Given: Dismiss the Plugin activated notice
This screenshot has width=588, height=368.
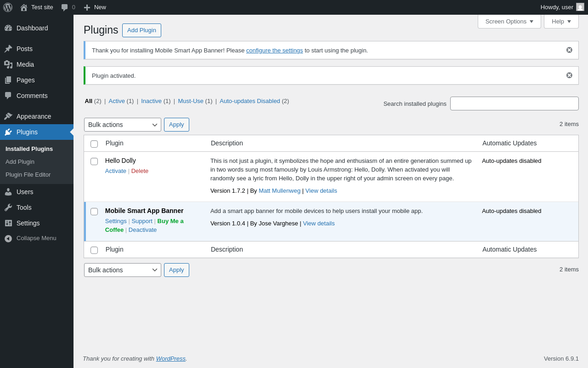Looking at the screenshot, I should click(x=569, y=75).
